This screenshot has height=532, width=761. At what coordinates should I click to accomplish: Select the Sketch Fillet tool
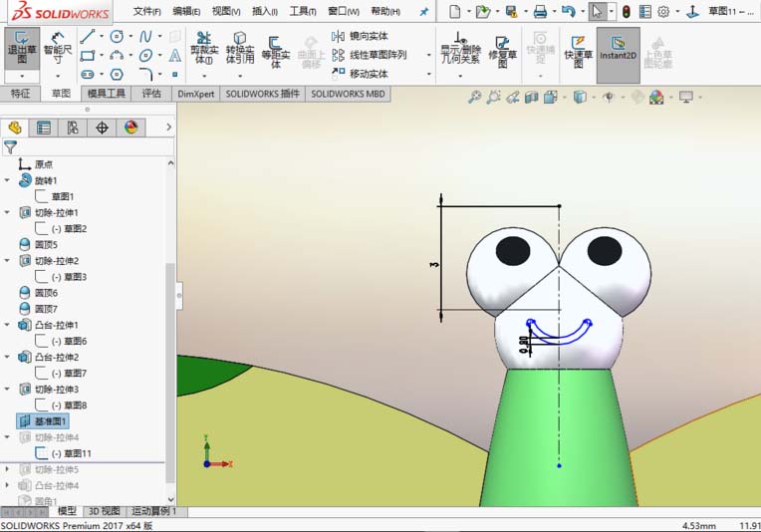click(145, 75)
